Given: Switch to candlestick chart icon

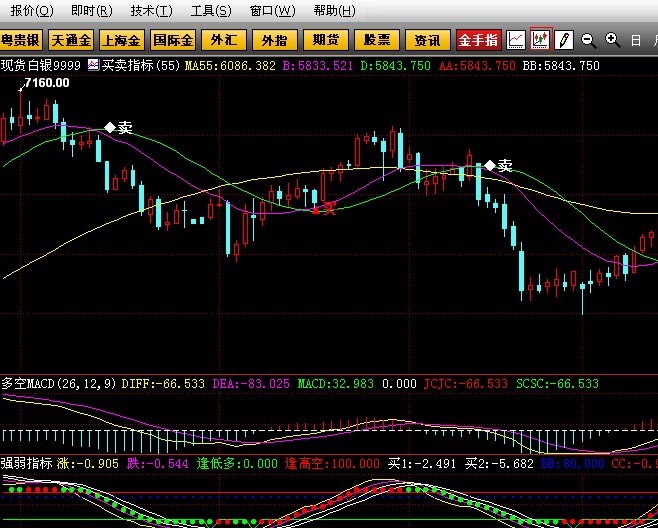Looking at the screenshot, I should [541, 40].
